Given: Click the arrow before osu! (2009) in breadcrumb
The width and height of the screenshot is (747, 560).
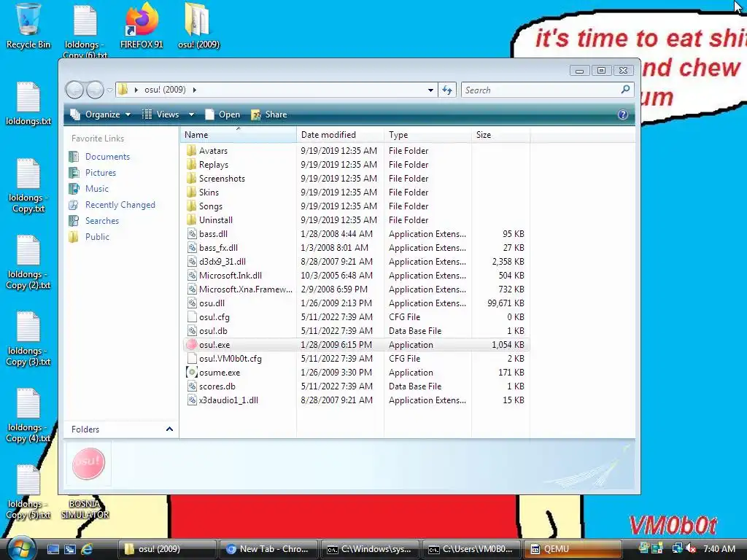Looking at the screenshot, I should (136, 90).
